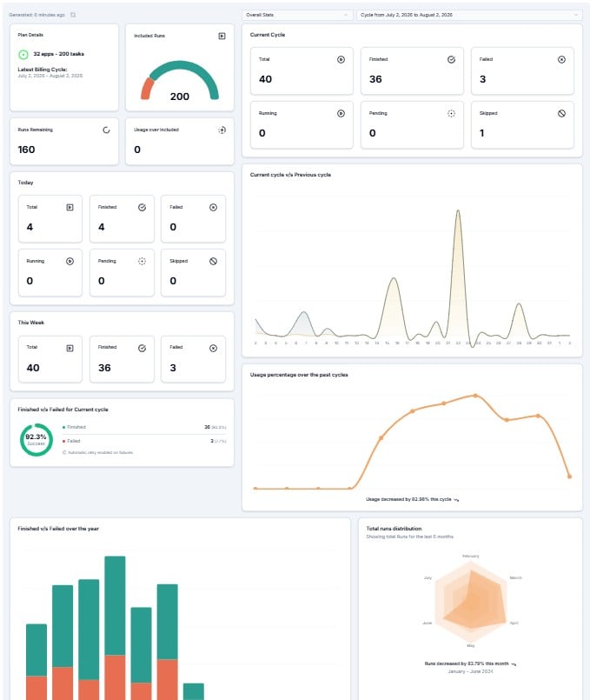
Task: Click the Current Cycle Running icon
Action: click(x=341, y=113)
